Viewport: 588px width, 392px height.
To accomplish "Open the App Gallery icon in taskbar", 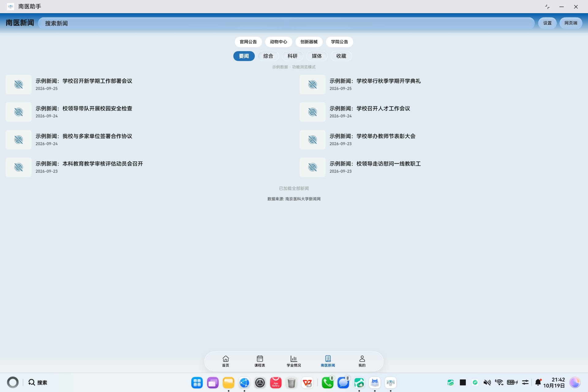I will (276, 383).
